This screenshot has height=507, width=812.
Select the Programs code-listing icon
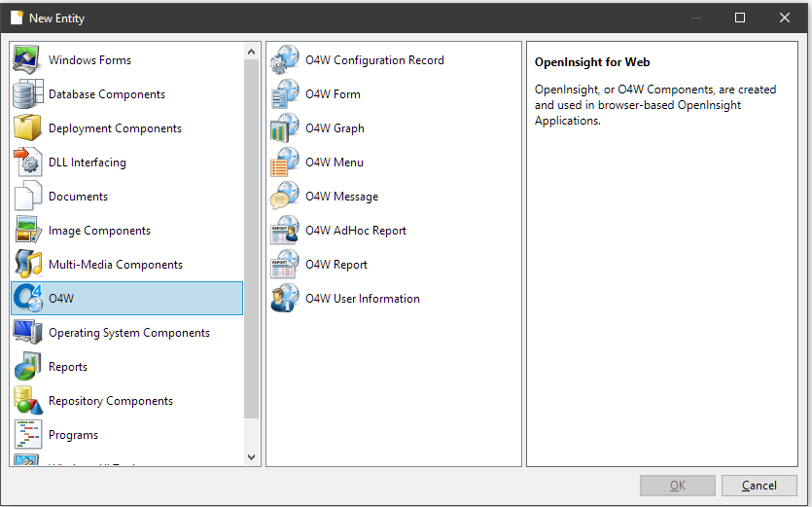click(28, 434)
